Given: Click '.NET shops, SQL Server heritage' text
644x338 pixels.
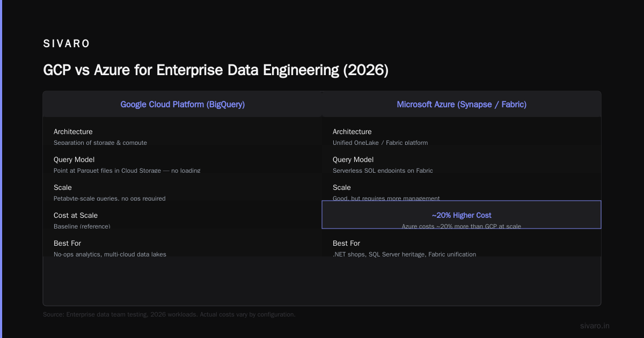Looking at the screenshot, I should tap(379, 254).
